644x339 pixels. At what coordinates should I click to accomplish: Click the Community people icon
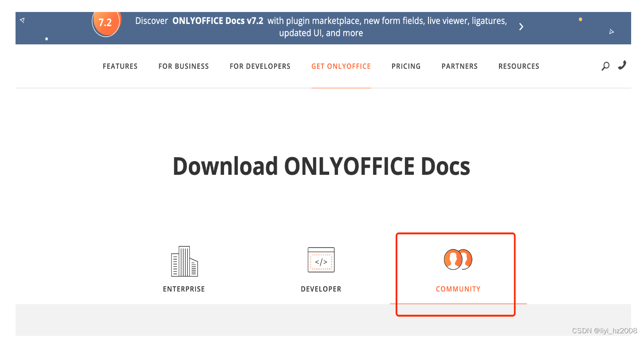[458, 260]
